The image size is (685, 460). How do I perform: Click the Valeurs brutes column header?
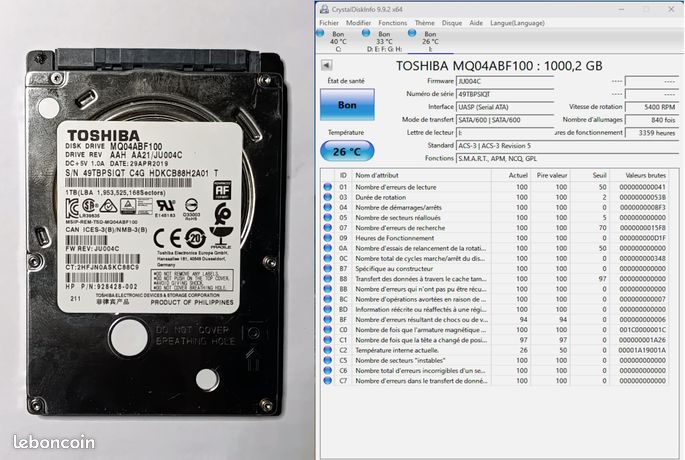pos(645,175)
